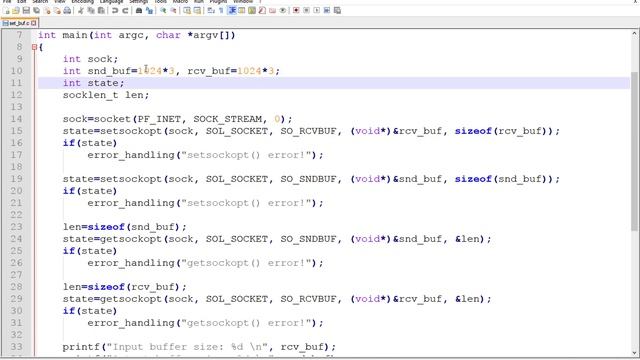Toggle the highlighted Indent Guide icon
Screen dimensions: 640x360
tap(232, 10)
